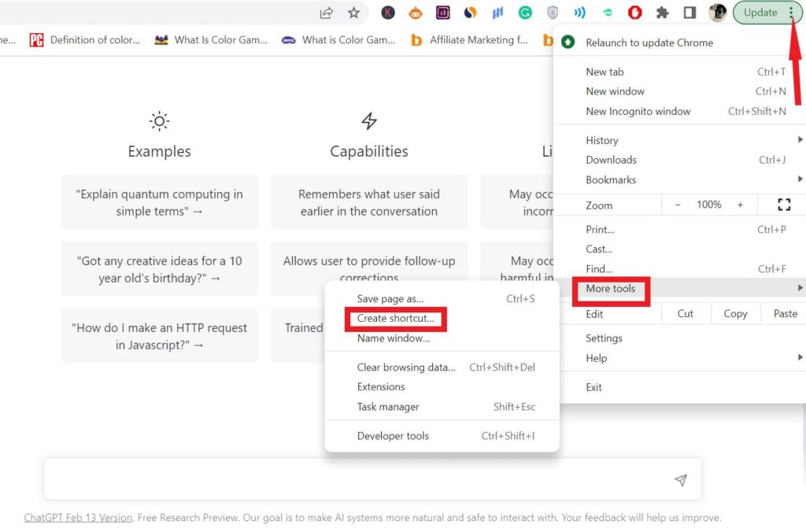The image size is (806, 532).
Task: Click the 'Remembers what user said' card
Action: point(369,202)
